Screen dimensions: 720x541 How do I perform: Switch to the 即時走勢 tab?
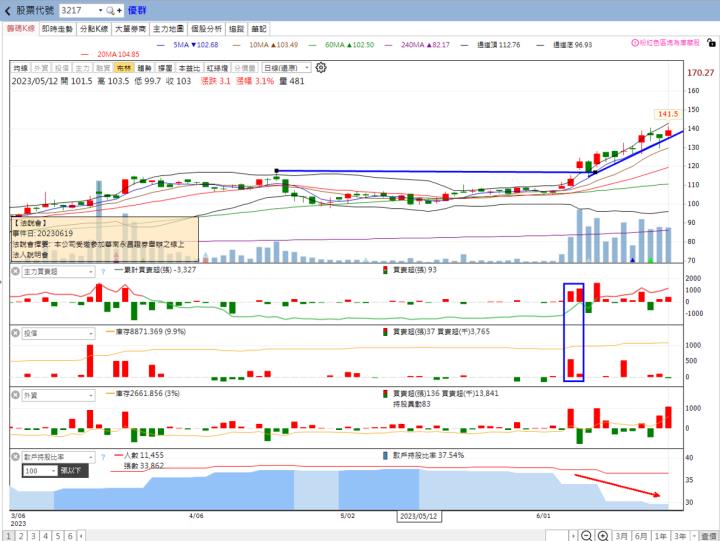(57, 29)
